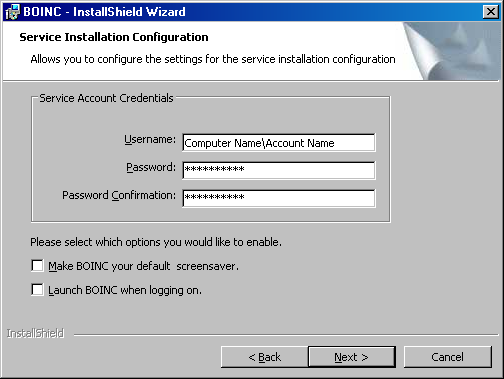Click the Username input field

click(x=279, y=143)
